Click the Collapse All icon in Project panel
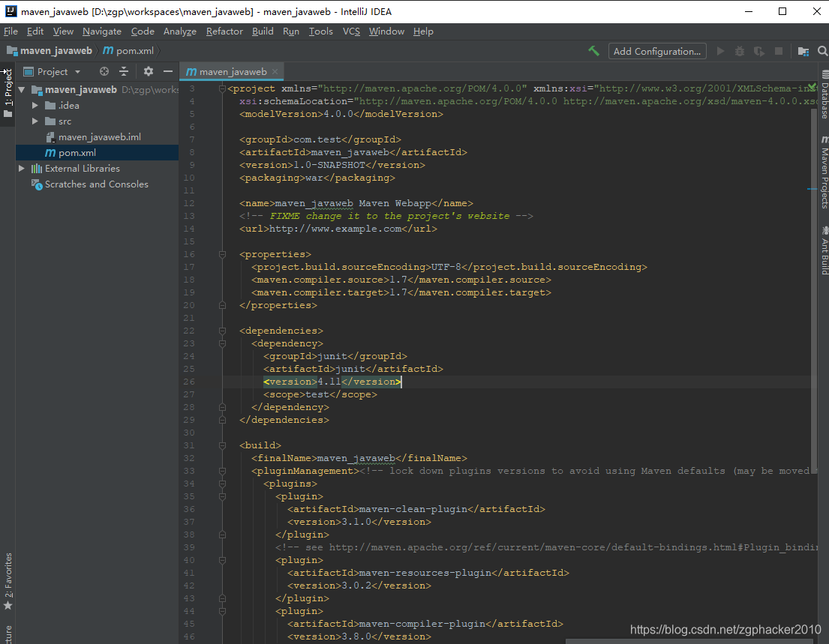829x644 pixels. (x=124, y=71)
